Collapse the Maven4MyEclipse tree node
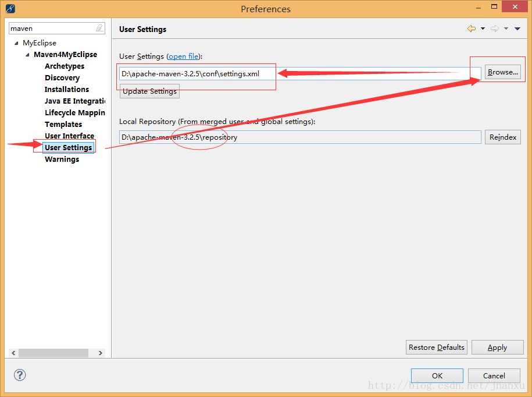The width and height of the screenshot is (532, 397). coord(27,55)
